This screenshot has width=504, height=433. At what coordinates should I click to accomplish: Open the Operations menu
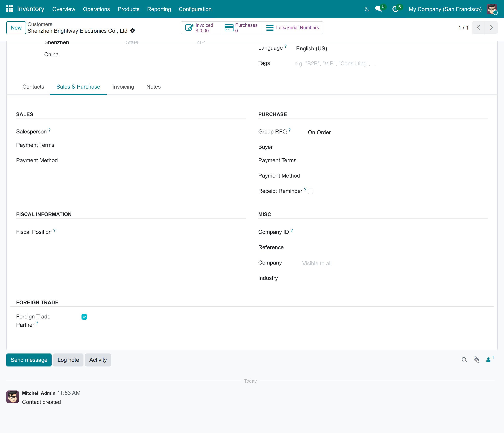96,9
